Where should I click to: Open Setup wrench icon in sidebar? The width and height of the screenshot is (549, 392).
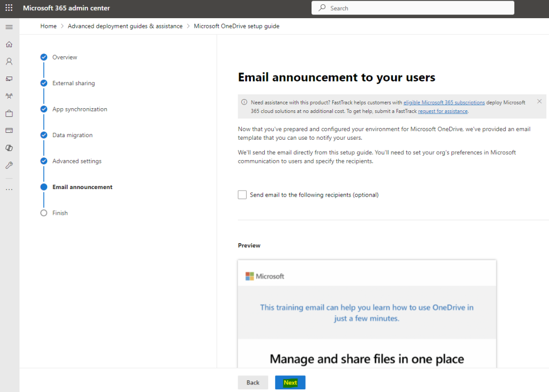coord(9,165)
